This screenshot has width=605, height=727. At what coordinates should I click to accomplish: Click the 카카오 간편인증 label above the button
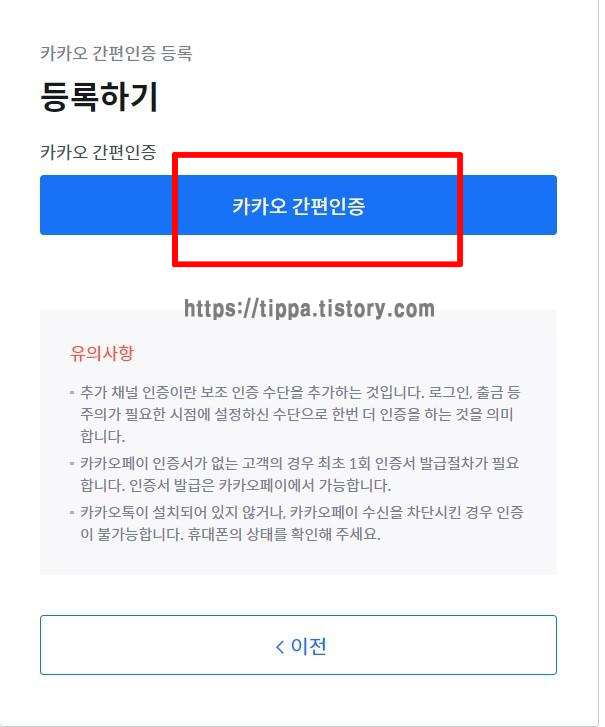(98, 152)
